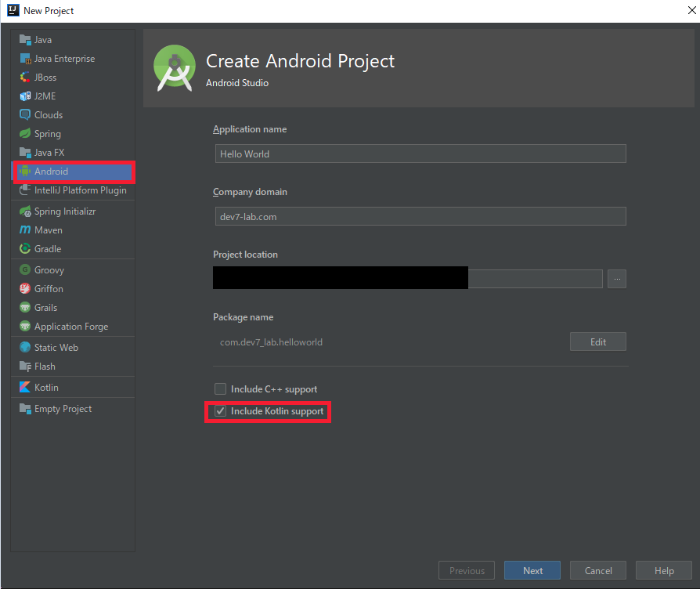Screen dimensions: 700x589
Task: Edit the package name
Action: (597, 341)
